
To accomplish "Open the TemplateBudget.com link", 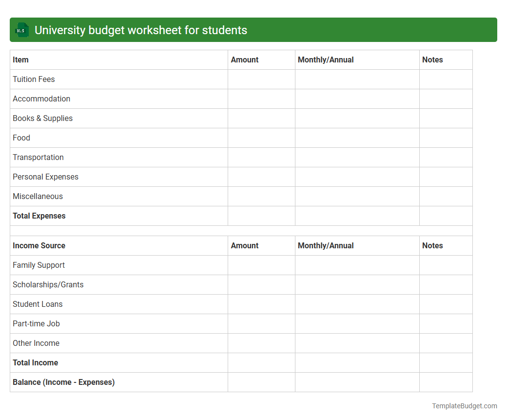I will tap(464, 405).
